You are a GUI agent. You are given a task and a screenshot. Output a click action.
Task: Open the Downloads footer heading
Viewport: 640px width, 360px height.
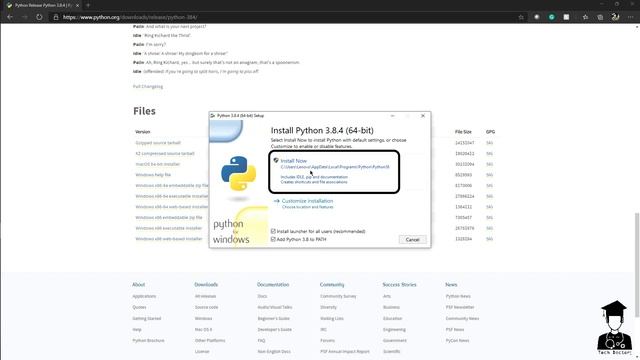[206, 284]
